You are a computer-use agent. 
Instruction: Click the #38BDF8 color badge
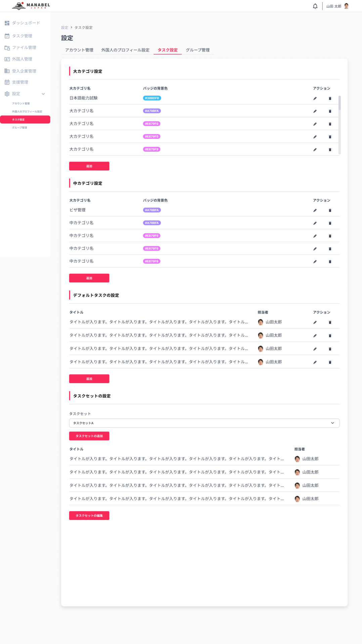152,98
